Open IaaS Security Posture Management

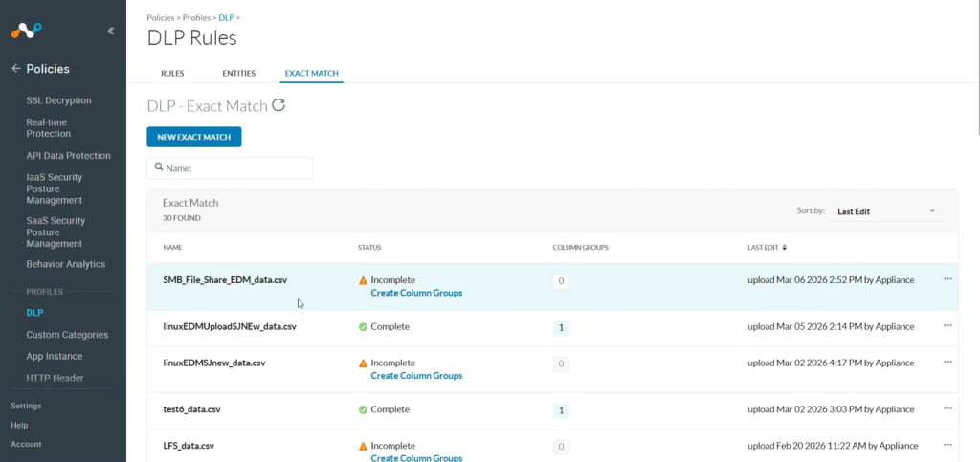55,188
